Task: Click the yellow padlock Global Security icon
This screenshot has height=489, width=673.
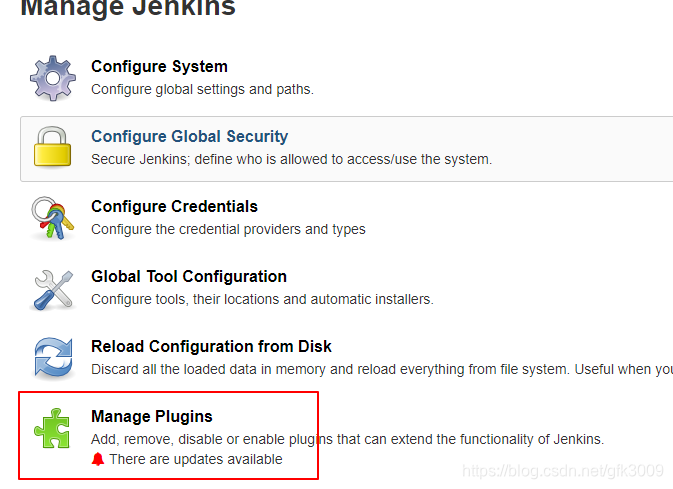Action: pos(52,147)
